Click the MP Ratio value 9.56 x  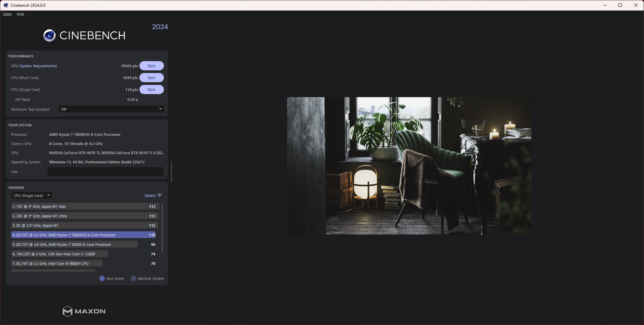(132, 100)
